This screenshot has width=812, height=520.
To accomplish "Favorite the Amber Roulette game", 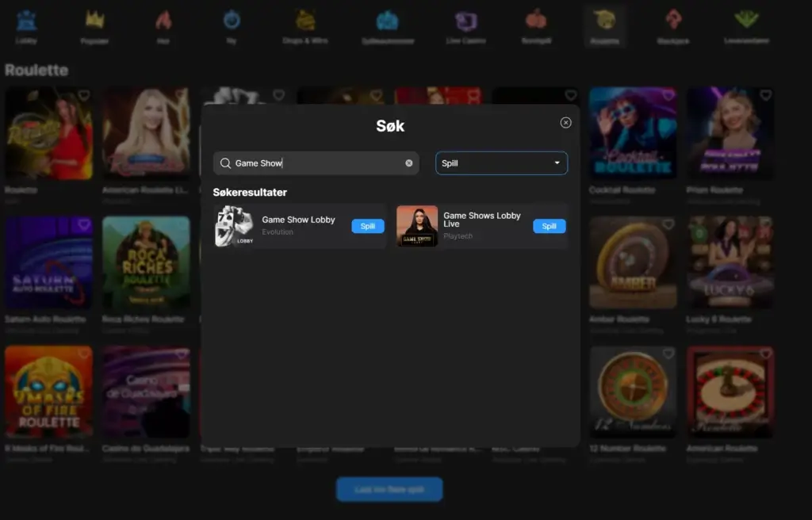I will [x=668, y=225].
